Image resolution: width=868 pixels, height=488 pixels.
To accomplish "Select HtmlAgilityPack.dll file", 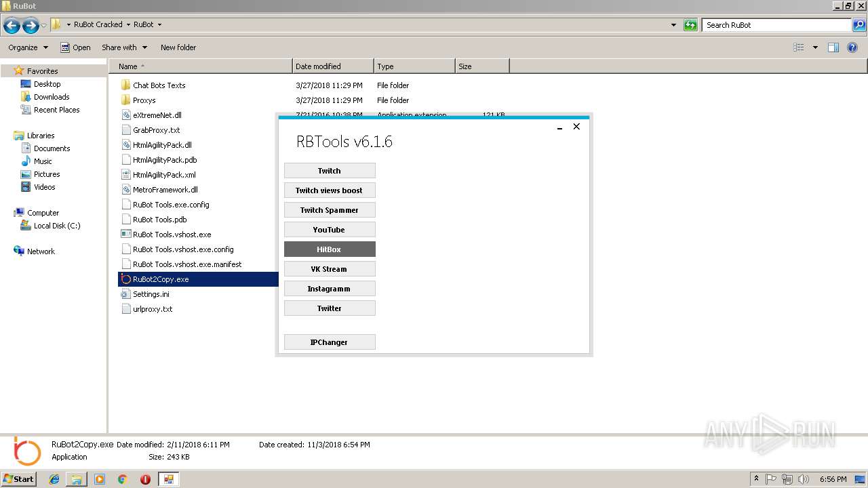I will (x=162, y=145).
